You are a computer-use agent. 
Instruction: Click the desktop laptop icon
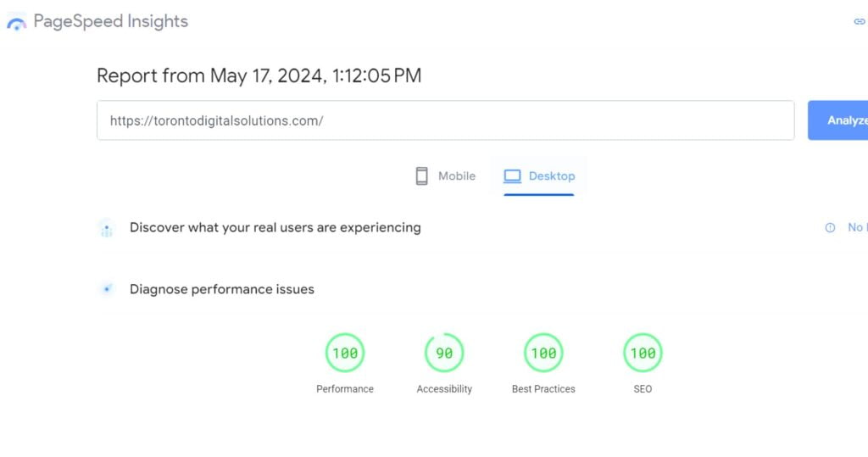512,176
